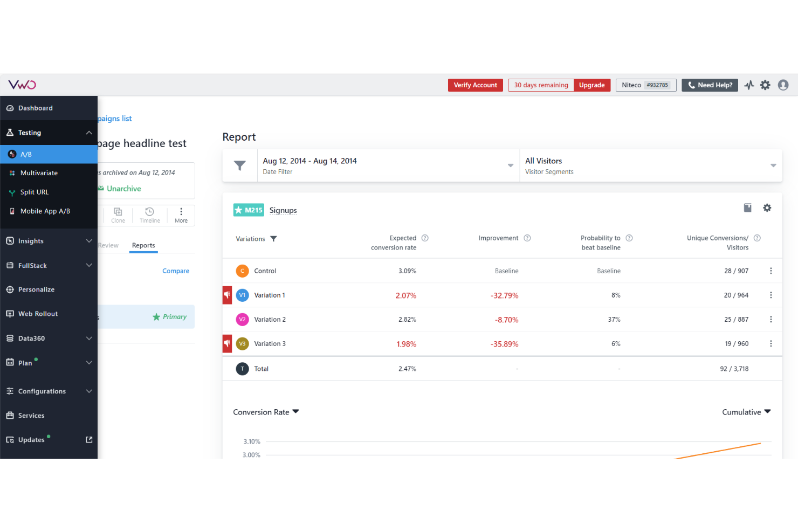798x532 pixels.
Task: Open the Date Filter dropdown
Action: 388,165
